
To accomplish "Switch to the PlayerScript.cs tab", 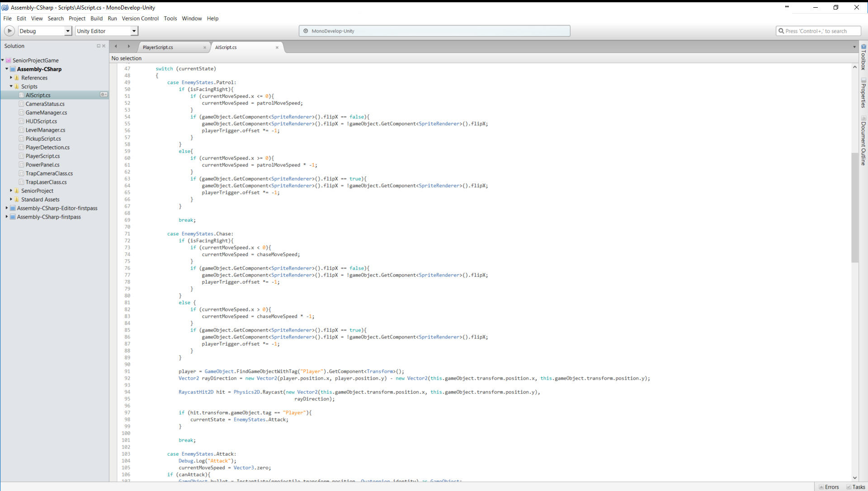I will tap(158, 48).
